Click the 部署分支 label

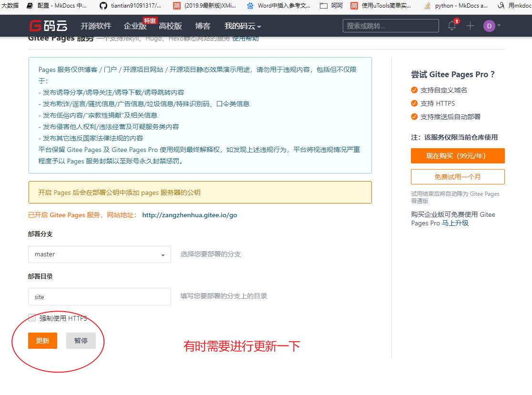click(x=41, y=234)
